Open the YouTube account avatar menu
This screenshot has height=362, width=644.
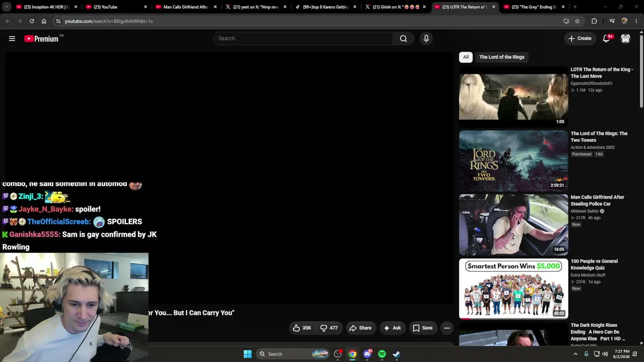pos(625,39)
